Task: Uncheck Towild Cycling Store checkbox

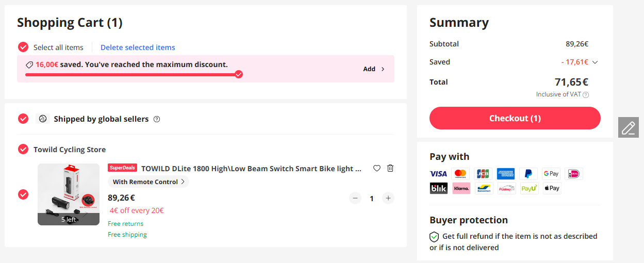Action: click(x=23, y=150)
